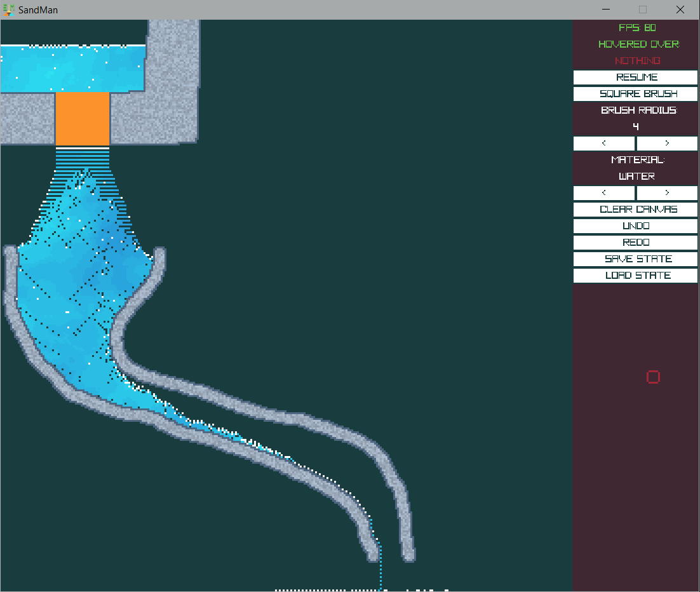Image resolution: width=700 pixels, height=592 pixels.
Task: Decrease brush radius with left arrow
Action: [x=603, y=144]
